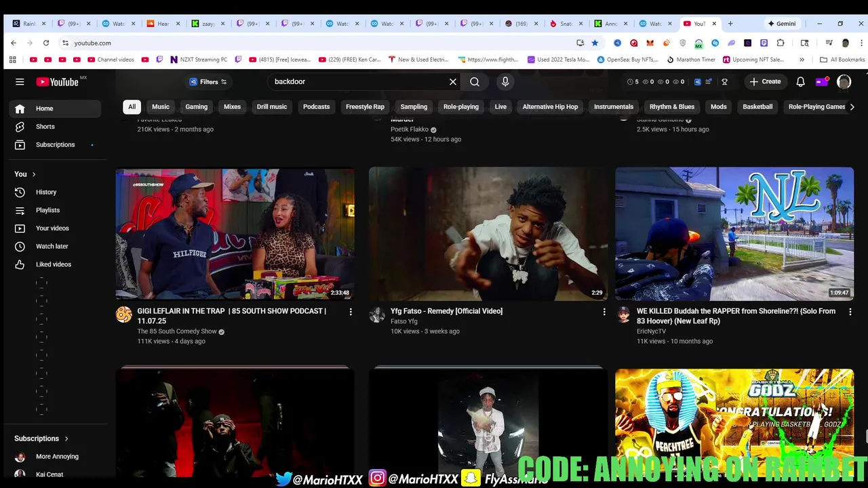Expand the Subscriptions section header chevron
The width and height of the screenshot is (868, 488).
(66, 439)
